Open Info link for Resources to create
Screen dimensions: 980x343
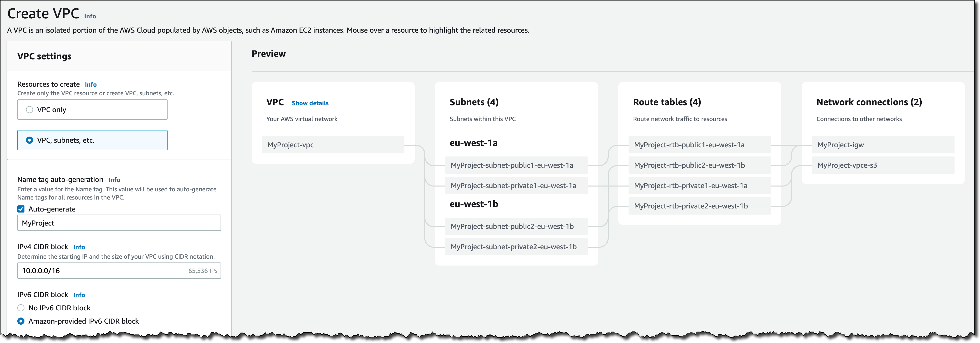91,85
